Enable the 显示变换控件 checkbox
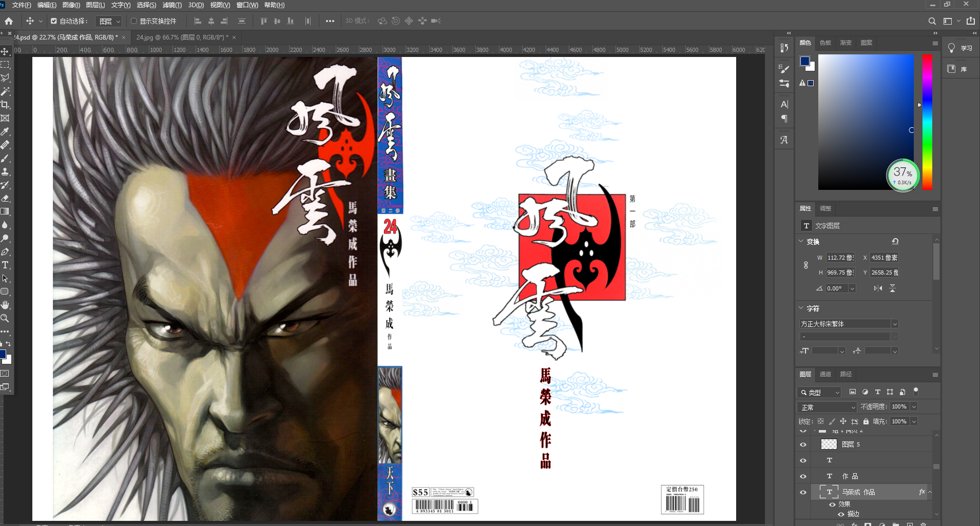Viewport: 980px width, 526px height. 133,21
